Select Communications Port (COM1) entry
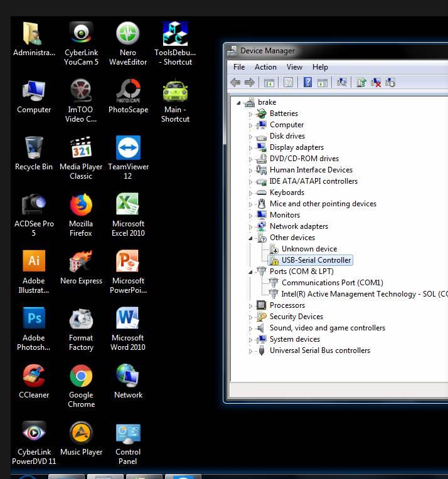Viewport: 448px width, 479px height. pyautogui.click(x=333, y=283)
